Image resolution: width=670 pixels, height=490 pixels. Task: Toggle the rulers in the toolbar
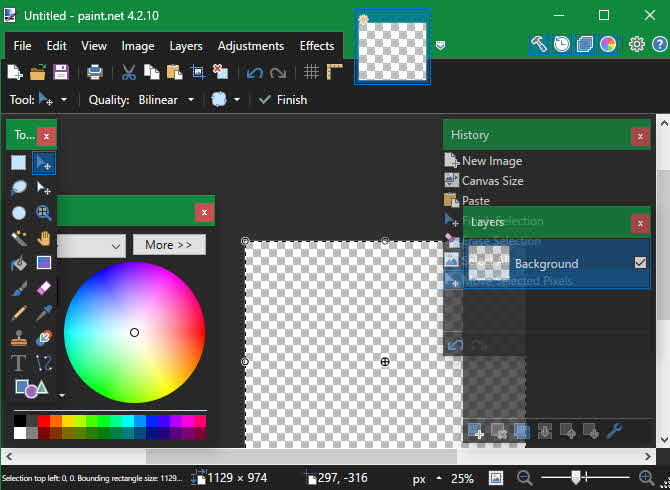tap(335, 72)
